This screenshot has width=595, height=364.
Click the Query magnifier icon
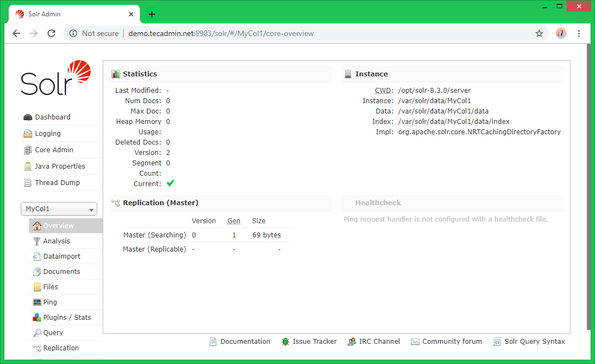(x=37, y=332)
